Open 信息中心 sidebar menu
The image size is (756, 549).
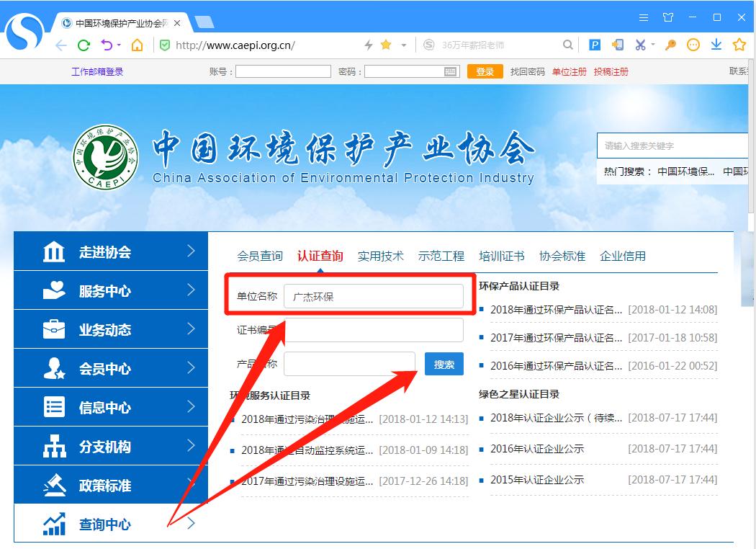[x=111, y=407]
